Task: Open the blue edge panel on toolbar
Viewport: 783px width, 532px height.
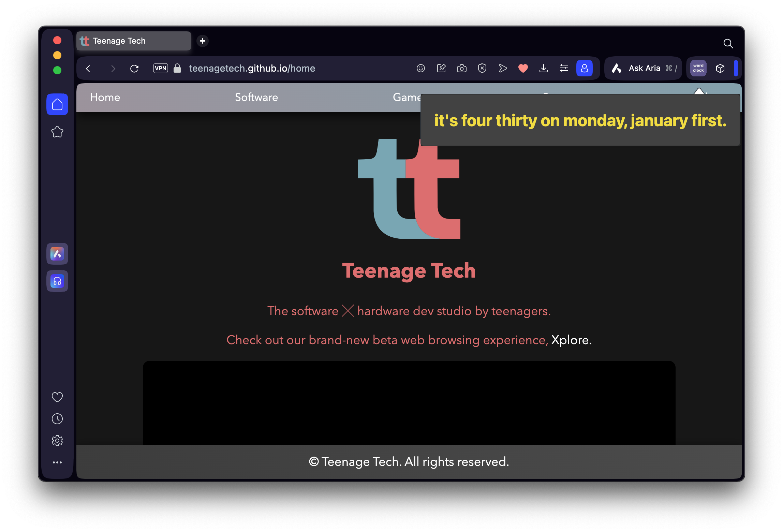Action: (736, 68)
